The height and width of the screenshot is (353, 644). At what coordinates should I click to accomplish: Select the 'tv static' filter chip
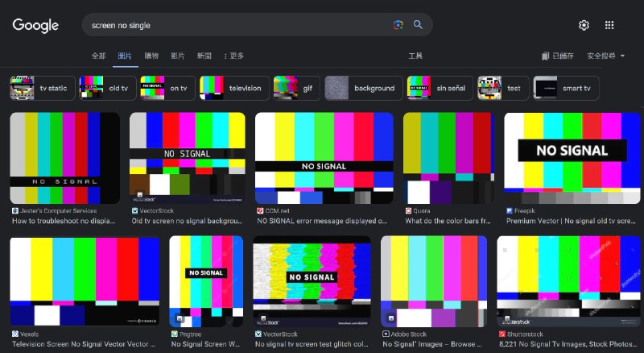coord(43,88)
